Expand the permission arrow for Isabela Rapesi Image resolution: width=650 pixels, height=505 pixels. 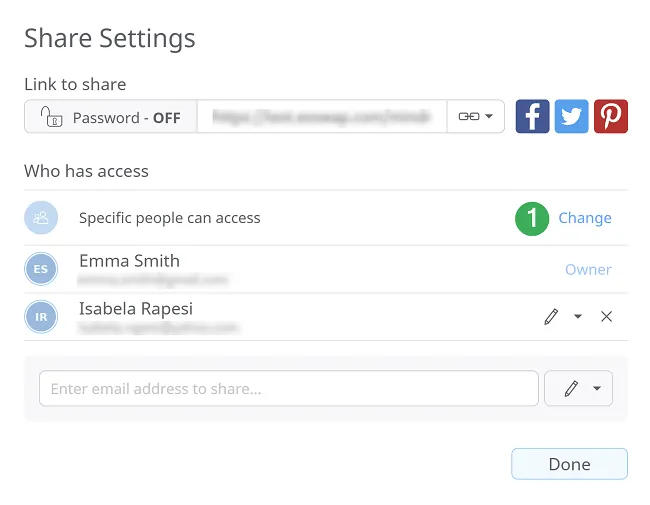[578, 317]
